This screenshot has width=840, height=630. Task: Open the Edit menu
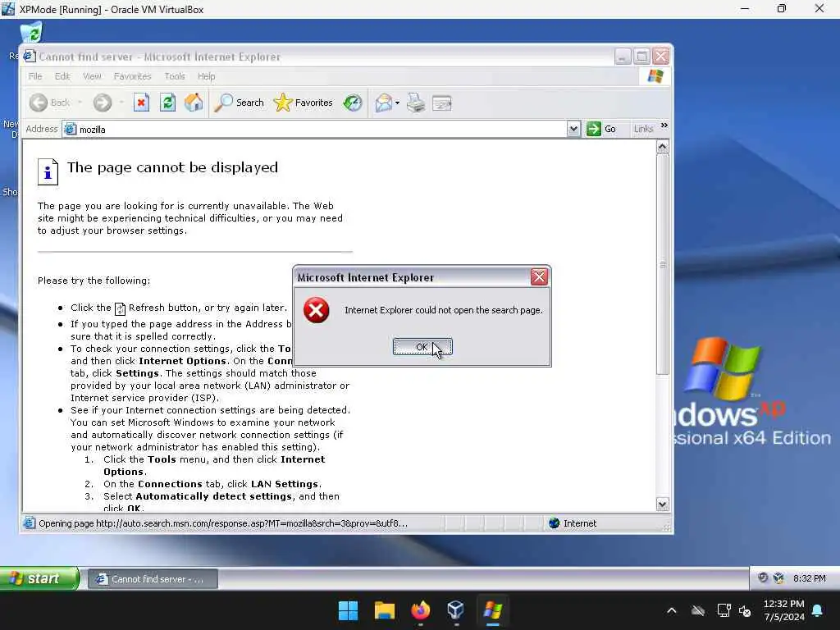(62, 76)
